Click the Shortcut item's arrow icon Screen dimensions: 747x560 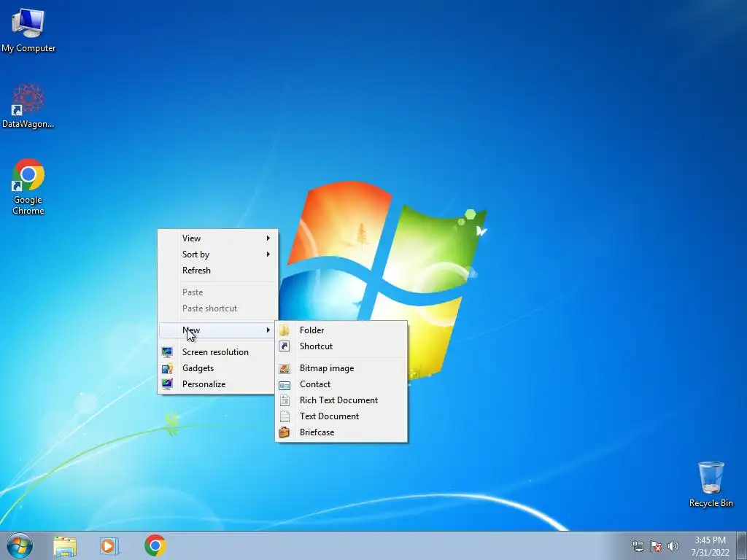click(x=285, y=346)
